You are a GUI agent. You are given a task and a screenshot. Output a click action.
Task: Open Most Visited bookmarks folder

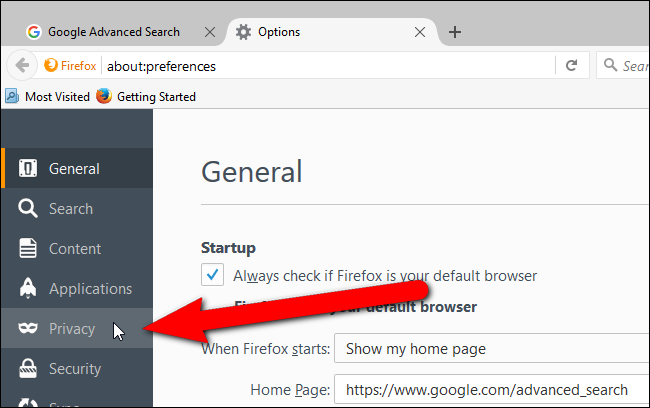tap(47, 97)
